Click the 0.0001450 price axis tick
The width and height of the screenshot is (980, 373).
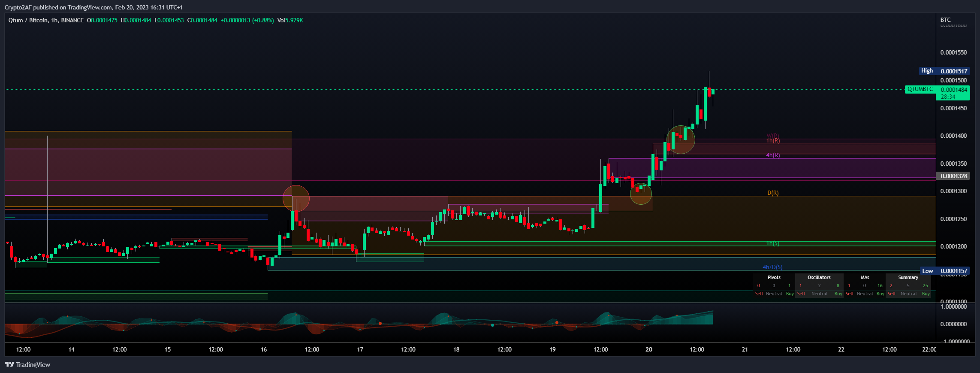click(x=953, y=108)
